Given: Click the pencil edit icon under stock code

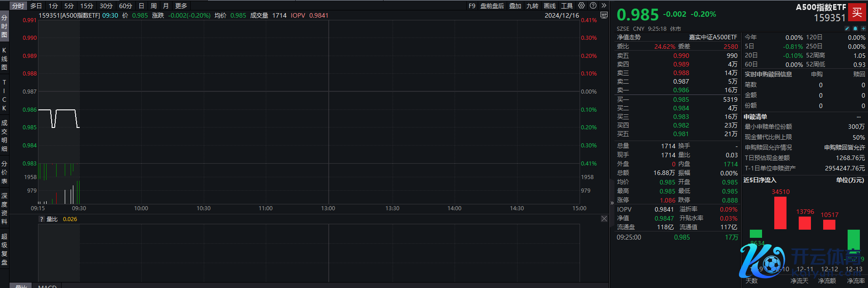Looking at the screenshot, I should click(x=847, y=28).
